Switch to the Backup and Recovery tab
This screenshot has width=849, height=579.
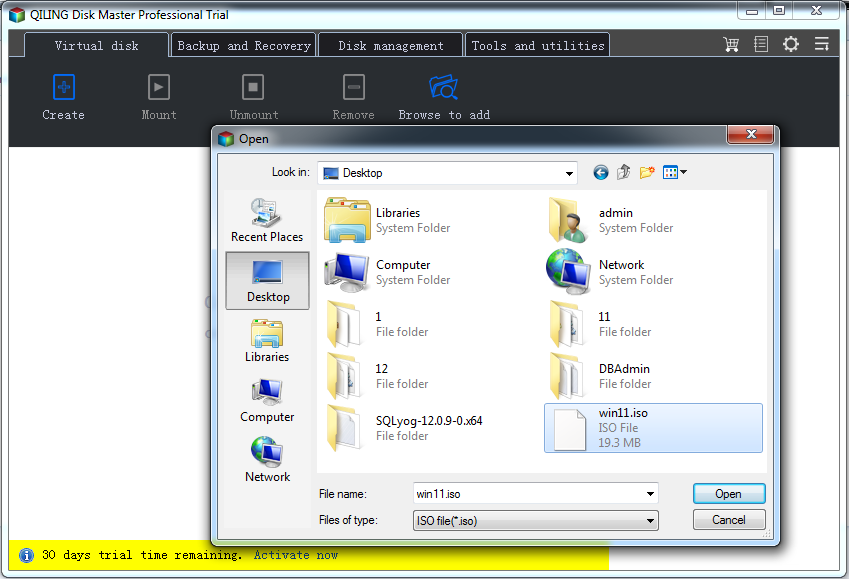(x=244, y=45)
